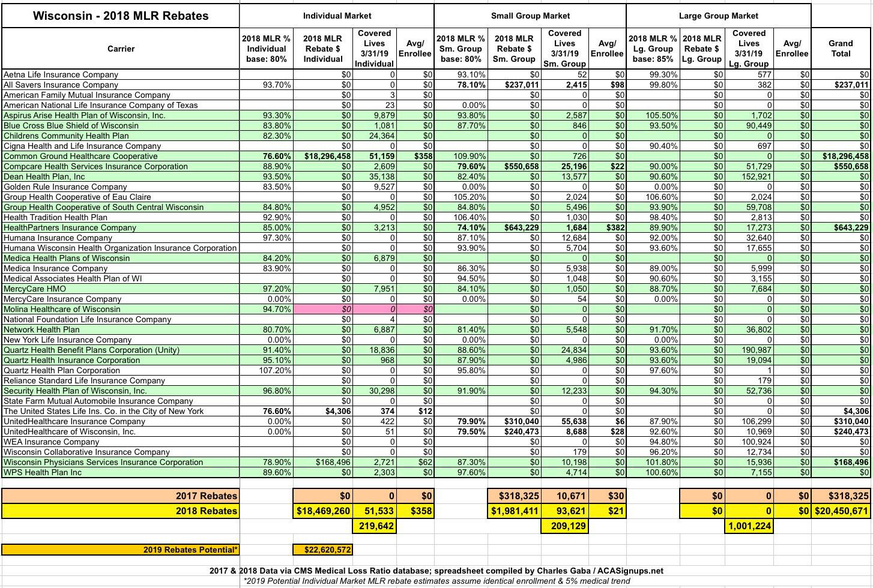
Task: Click the Common Ground Healthcare Cooperative row label
Action: click(80, 156)
